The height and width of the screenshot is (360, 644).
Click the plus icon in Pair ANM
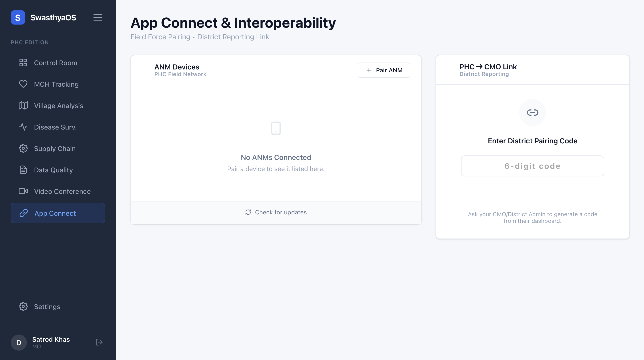click(369, 70)
